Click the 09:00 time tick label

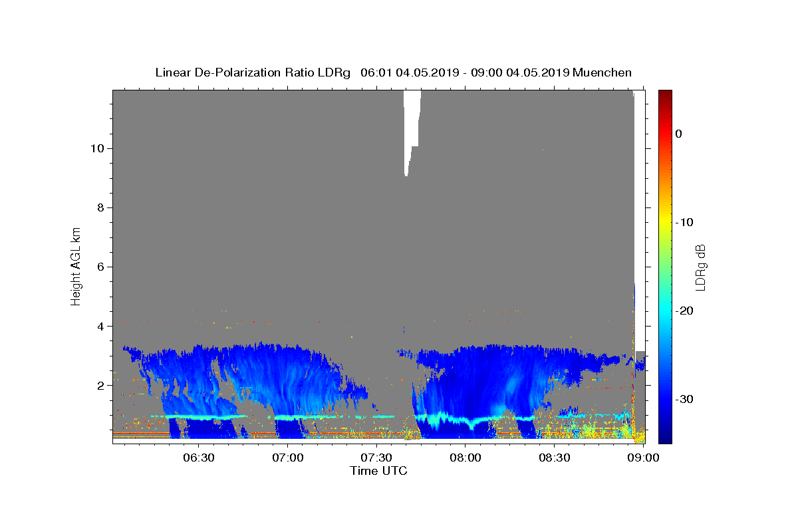coord(642,458)
